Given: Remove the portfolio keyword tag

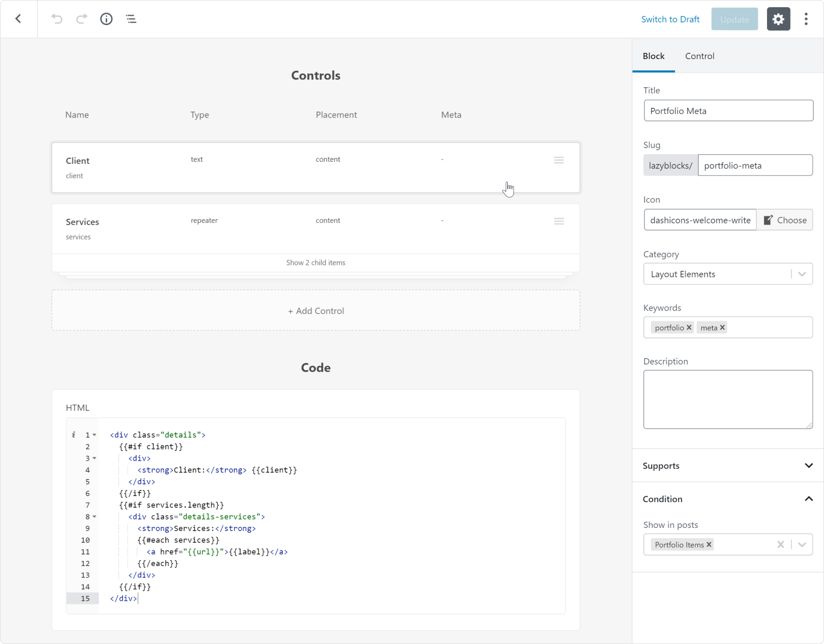Looking at the screenshot, I should [x=689, y=328].
